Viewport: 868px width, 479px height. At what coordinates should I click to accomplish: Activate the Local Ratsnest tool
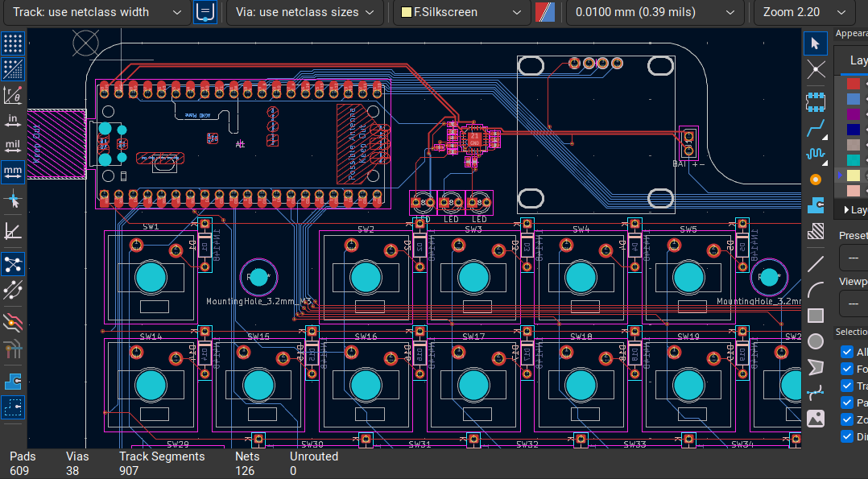click(816, 69)
